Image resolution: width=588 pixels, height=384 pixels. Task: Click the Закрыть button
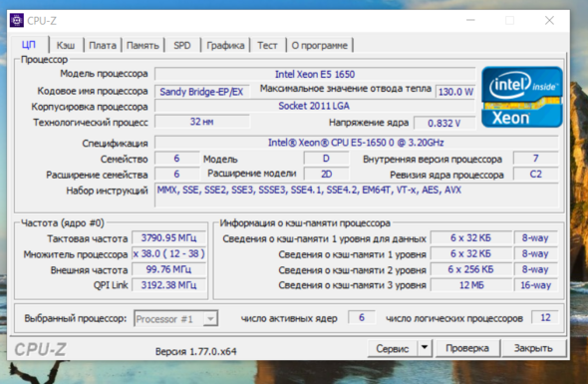coord(533,348)
